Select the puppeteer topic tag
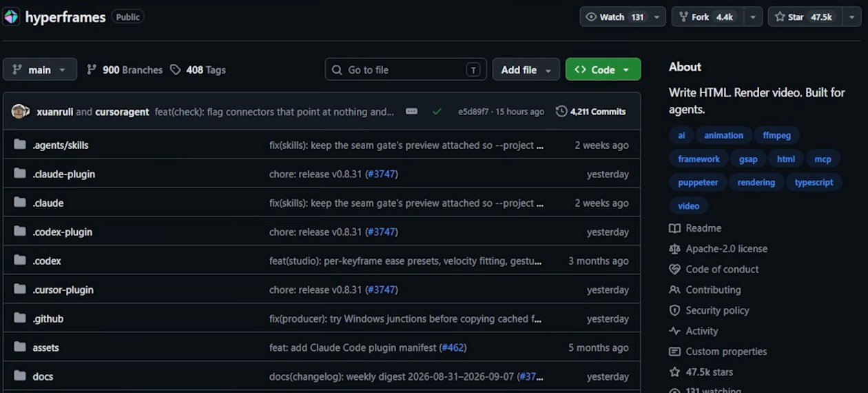This screenshot has height=393, width=868. (x=698, y=183)
